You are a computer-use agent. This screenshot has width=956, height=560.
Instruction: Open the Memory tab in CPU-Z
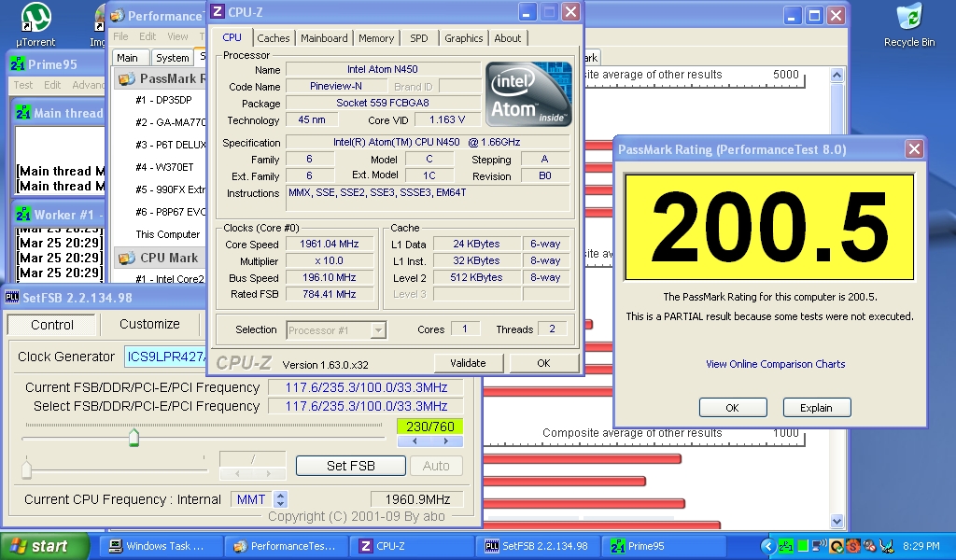coord(376,38)
